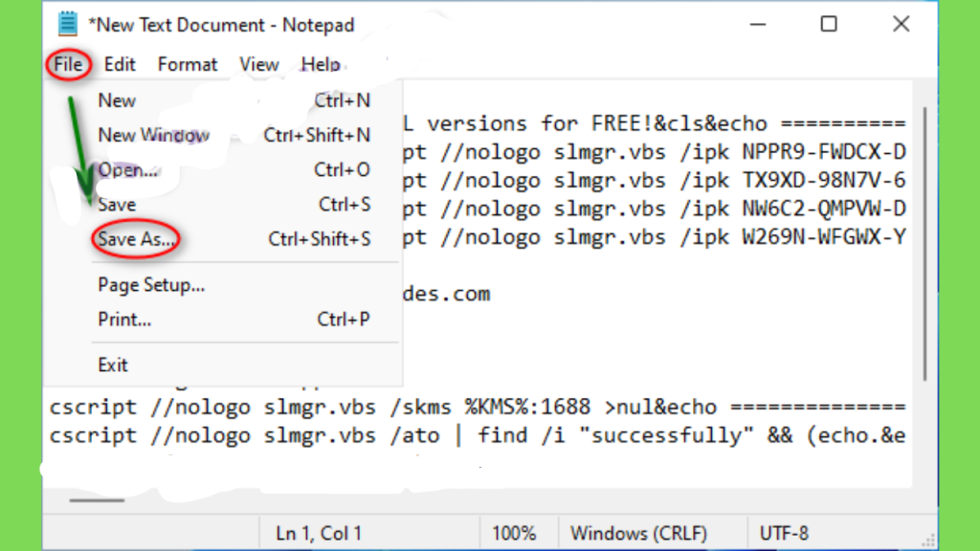
Task: Select Print... from the File menu
Action: coord(234,320)
